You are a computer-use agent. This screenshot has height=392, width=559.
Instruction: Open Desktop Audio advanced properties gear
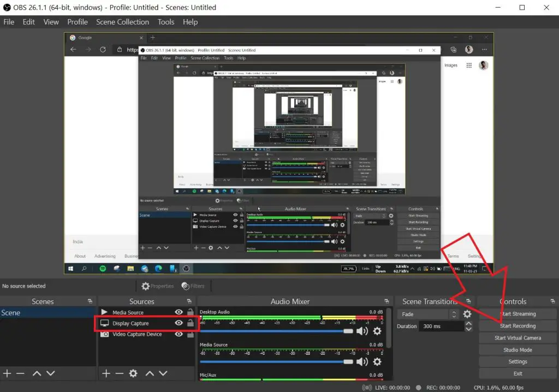point(377,331)
